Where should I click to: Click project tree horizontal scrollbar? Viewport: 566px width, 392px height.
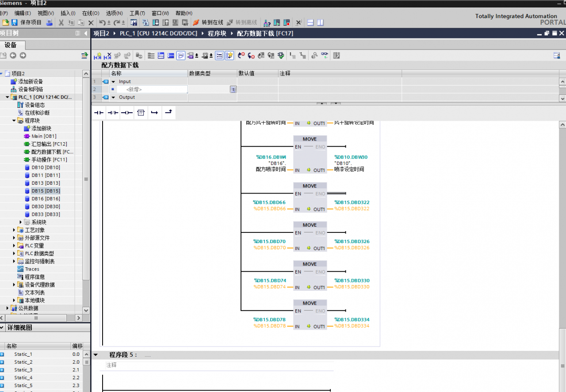tap(35, 318)
